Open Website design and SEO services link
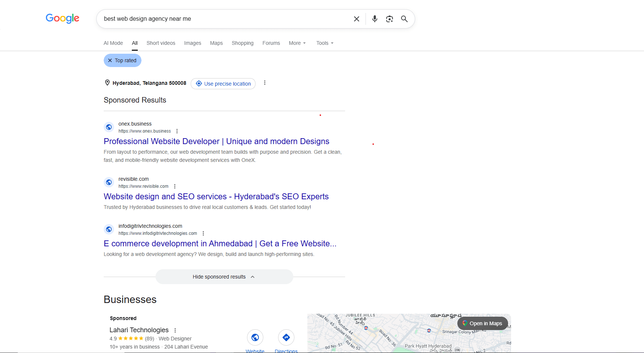The image size is (644, 353). pos(216,196)
